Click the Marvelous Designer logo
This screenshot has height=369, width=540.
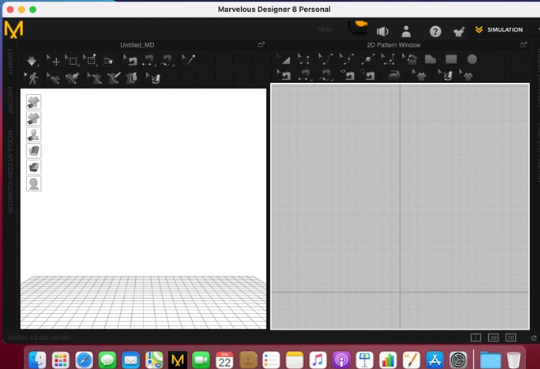coord(14,29)
